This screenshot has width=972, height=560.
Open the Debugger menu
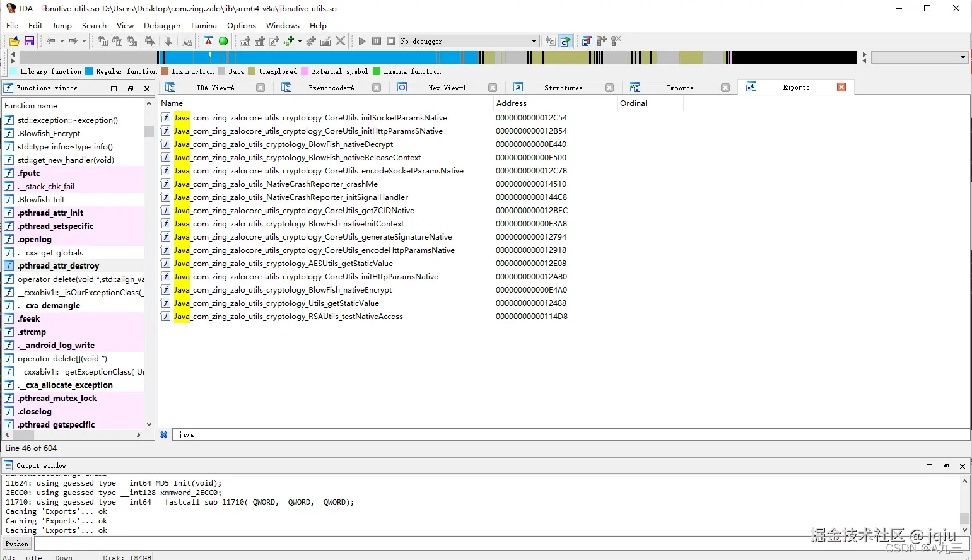tap(162, 26)
